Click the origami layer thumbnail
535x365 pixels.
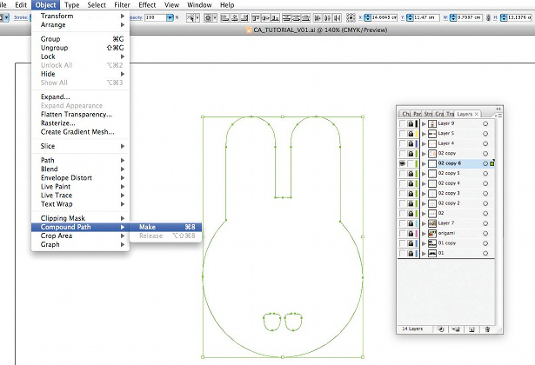(x=432, y=234)
